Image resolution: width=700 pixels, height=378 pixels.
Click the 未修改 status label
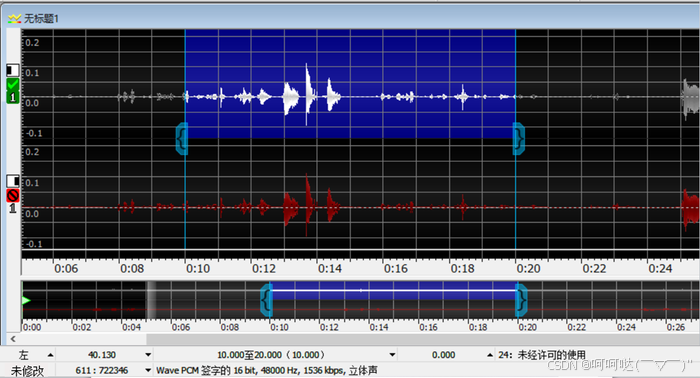pos(27,370)
